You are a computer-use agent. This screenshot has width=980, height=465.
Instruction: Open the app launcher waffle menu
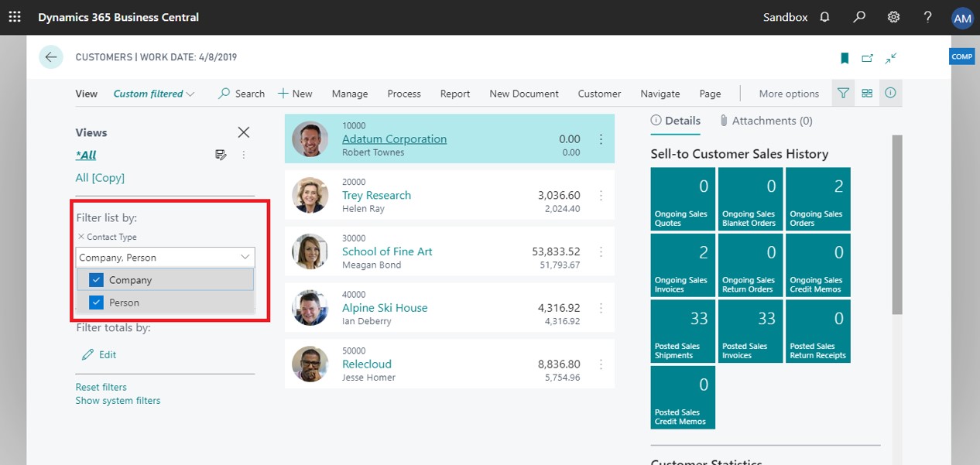[x=15, y=17]
